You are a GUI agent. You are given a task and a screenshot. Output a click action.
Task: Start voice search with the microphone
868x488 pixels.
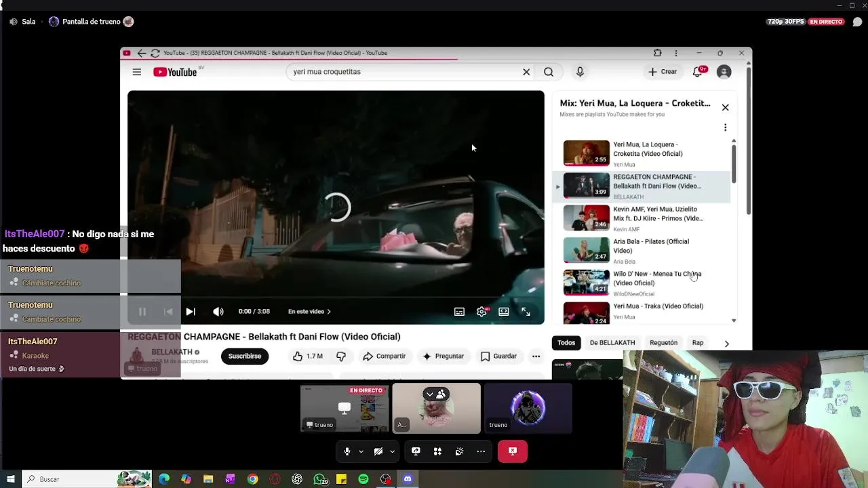580,72
